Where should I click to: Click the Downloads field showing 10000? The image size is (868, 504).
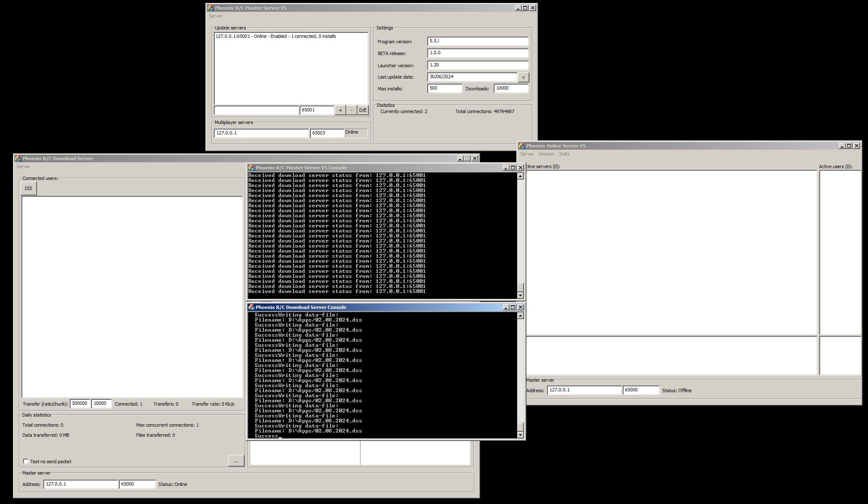click(511, 88)
